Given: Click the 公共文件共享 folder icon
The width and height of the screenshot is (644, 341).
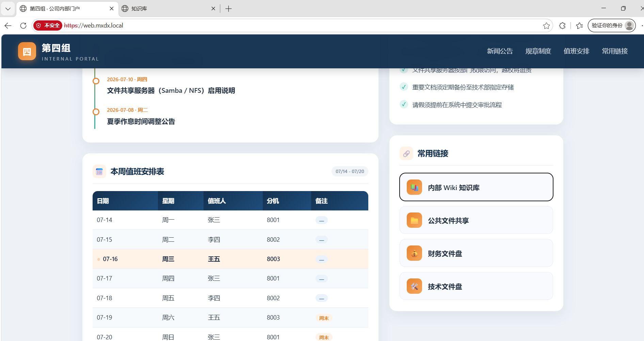Looking at the screenshot, I should (x=414, y=220).
